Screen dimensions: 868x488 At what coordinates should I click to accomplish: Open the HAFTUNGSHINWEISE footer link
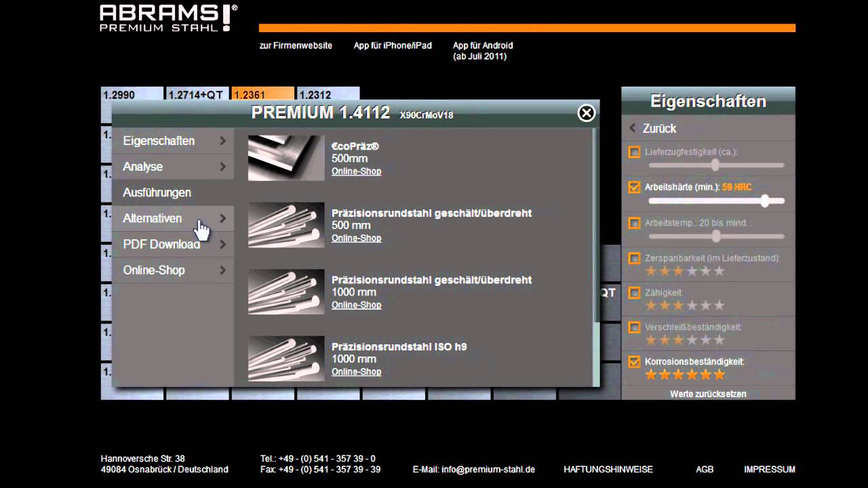pos(608,469)
